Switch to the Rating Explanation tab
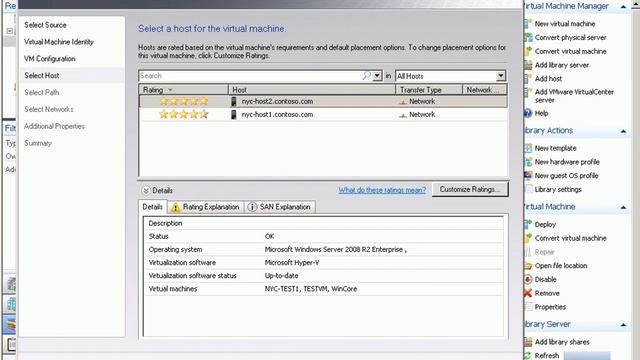640x360 pixels. (205, 207)
